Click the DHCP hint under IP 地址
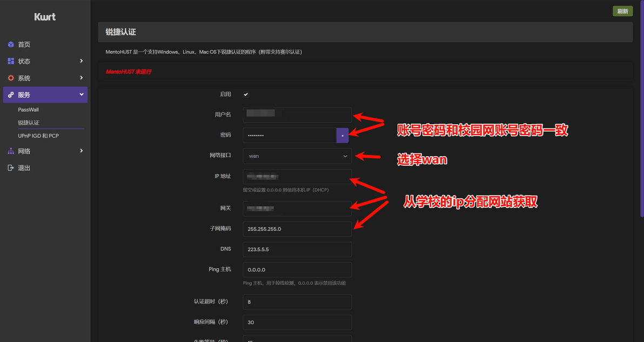This screenshot has width=644, height=342. tap(286, 190)
